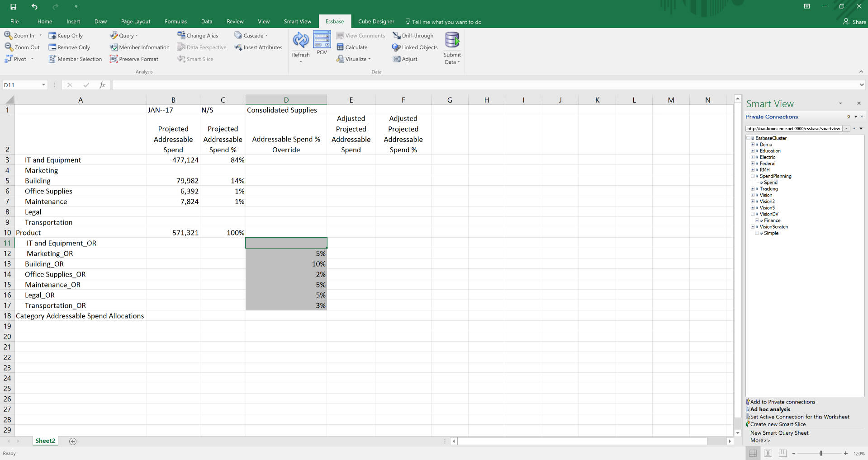Click the Sheet2 worksheet tab

tap(45, 441)
